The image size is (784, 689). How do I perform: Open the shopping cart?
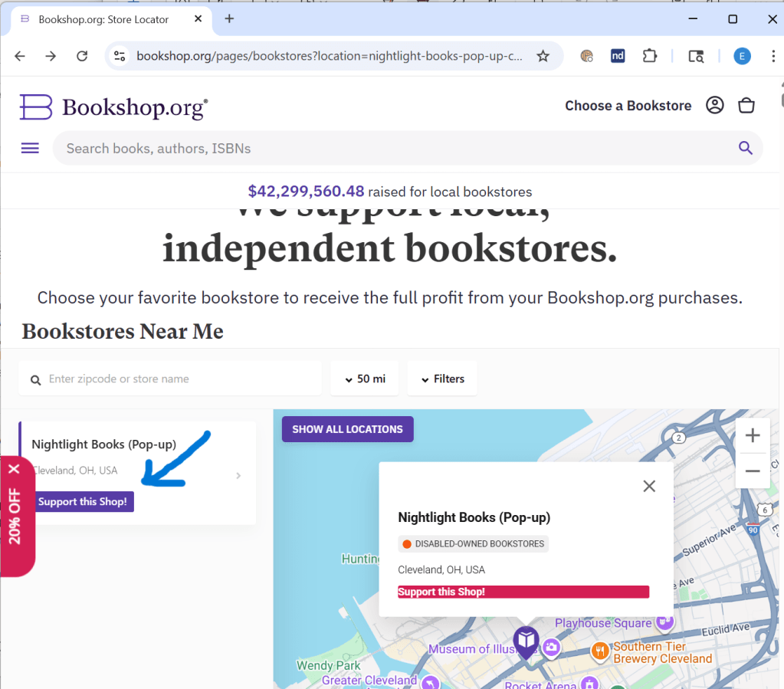(746, 106)
